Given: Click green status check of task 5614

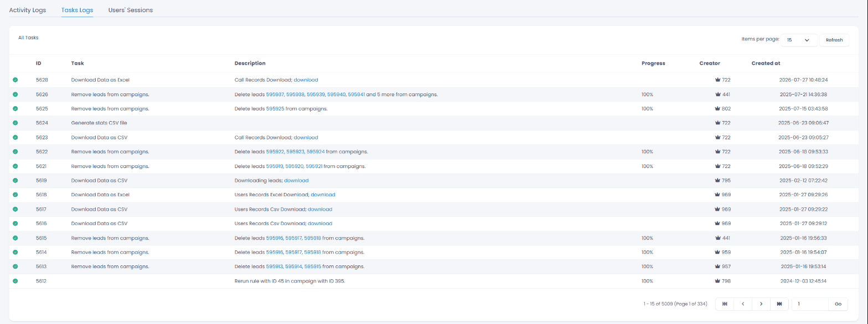Looking at the screenshot, I should [x=15, y=252].
